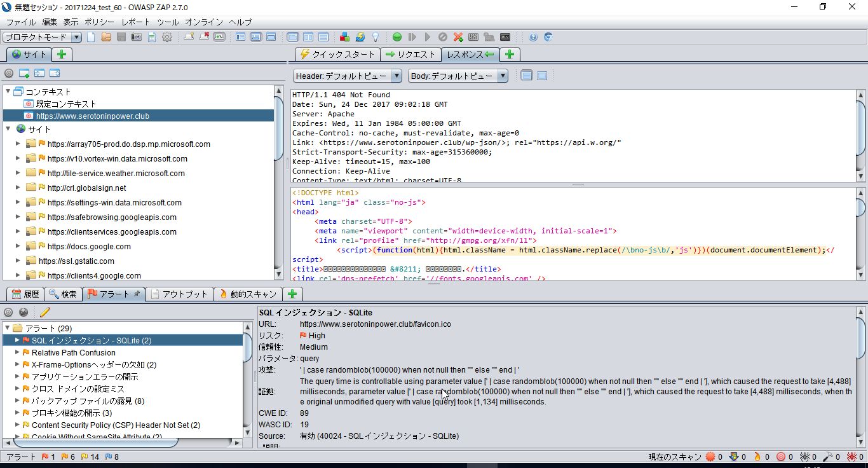Click the Export Context icon
This screenshot has height=468, width=868.
pyautogui.click(x=55, y=73)
